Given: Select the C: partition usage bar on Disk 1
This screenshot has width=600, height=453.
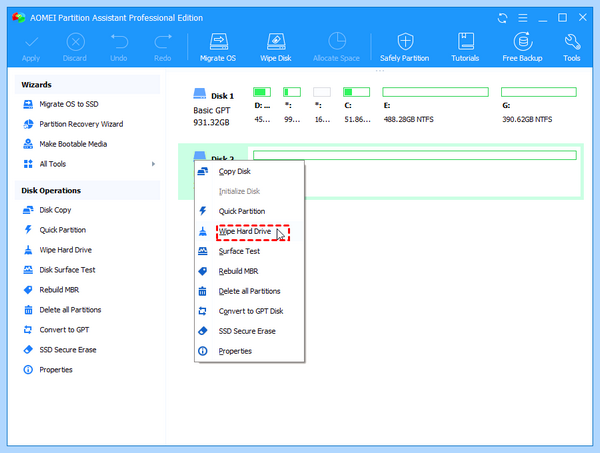Looking at the screenshot, I should pos(356,92).
